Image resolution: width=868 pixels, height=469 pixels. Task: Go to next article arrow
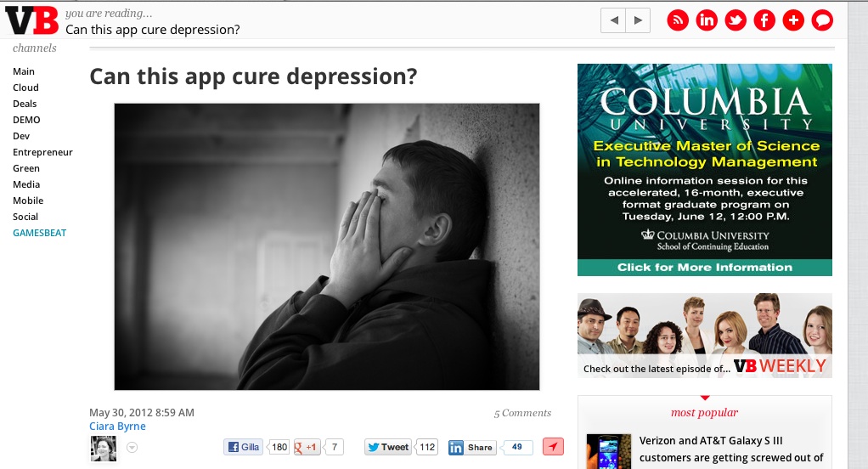(x=638, y=20)
